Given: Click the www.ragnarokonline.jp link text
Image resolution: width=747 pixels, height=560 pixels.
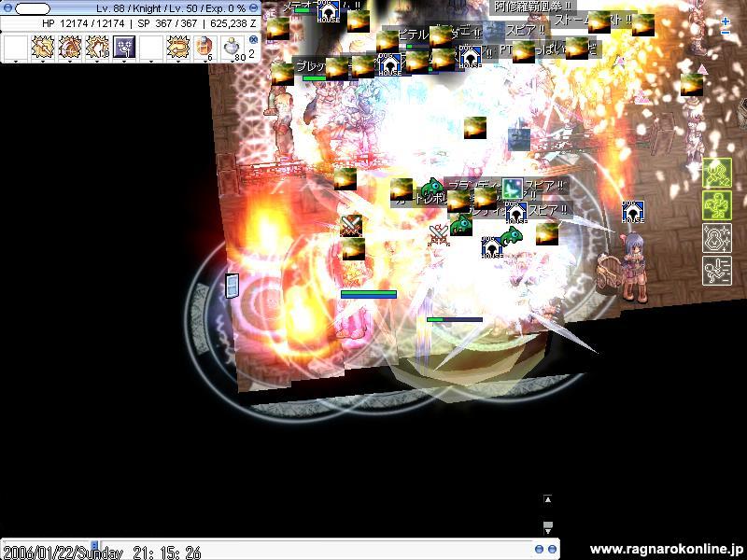Looking at the screenshot, I should click(x=667, y=549).
